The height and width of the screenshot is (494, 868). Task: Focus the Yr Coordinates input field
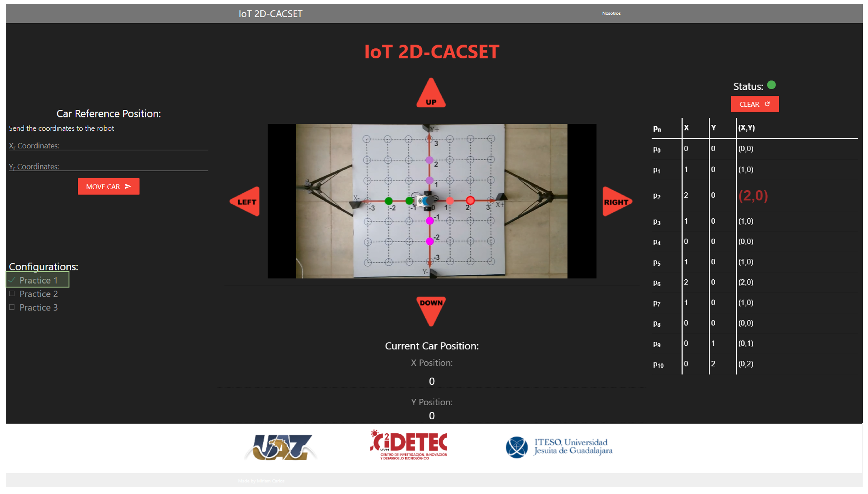108,167
